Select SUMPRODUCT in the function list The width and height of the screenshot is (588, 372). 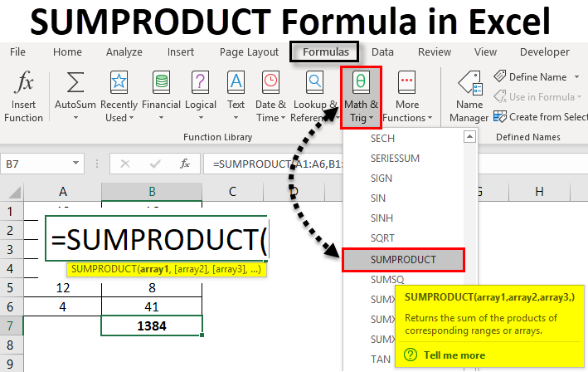pyautogui.click(x=404, y=260)
